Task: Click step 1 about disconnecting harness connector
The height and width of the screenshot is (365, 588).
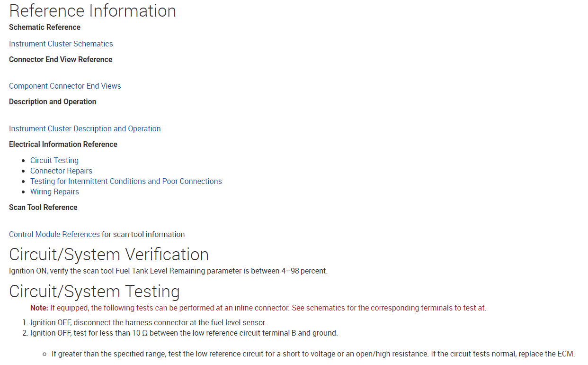Action: [148, 322]
